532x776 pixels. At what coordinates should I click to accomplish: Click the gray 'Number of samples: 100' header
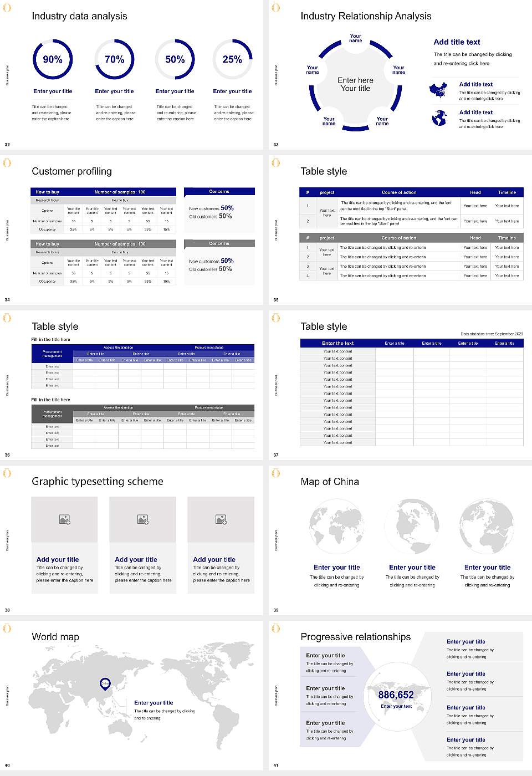tap(120, 244)
